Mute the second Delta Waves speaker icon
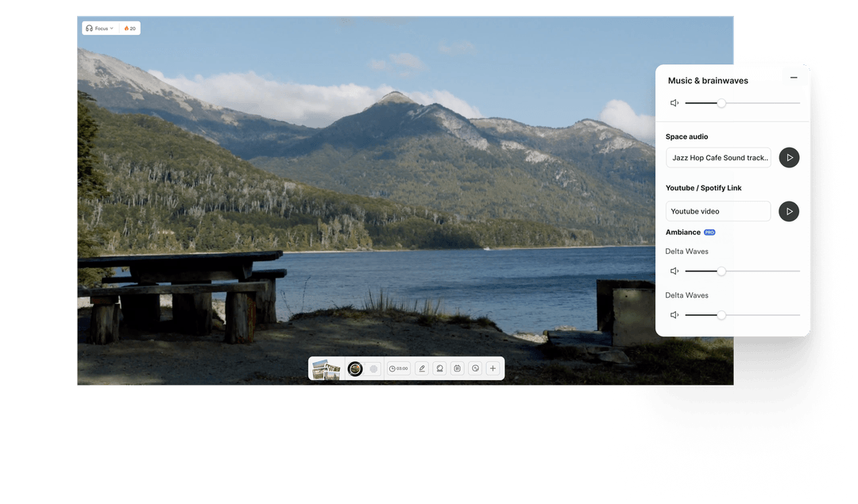858x504 pixels. tap(674, 314)
